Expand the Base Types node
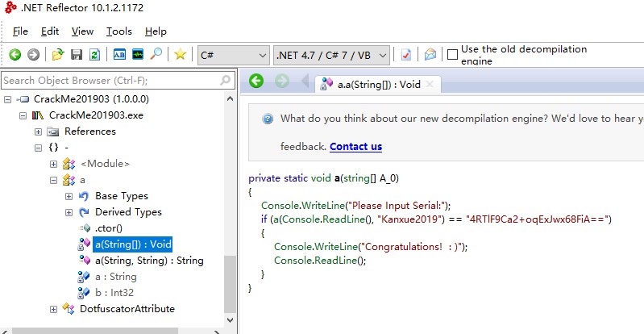This screenshot has width=644, height=334. (x=69, y=196)
